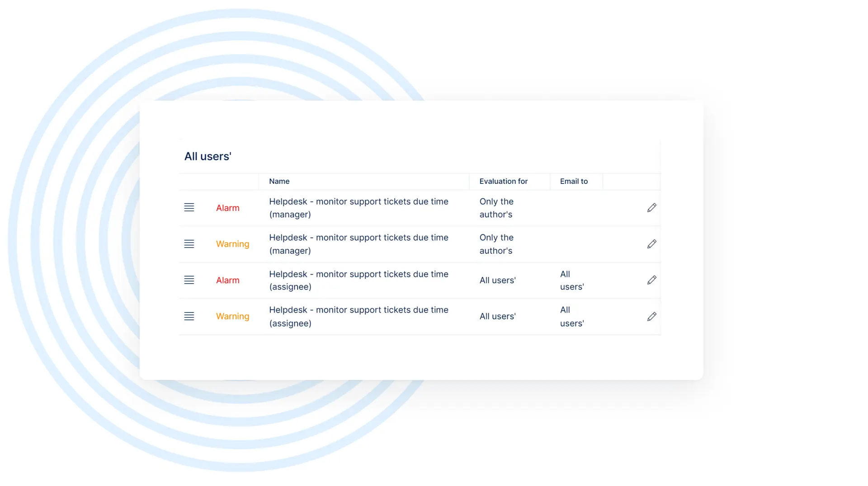This screenshot has width=868, height=486.
Task: Edit the Alarm manager rule with the pencil icon
Action: click(651, 208)
